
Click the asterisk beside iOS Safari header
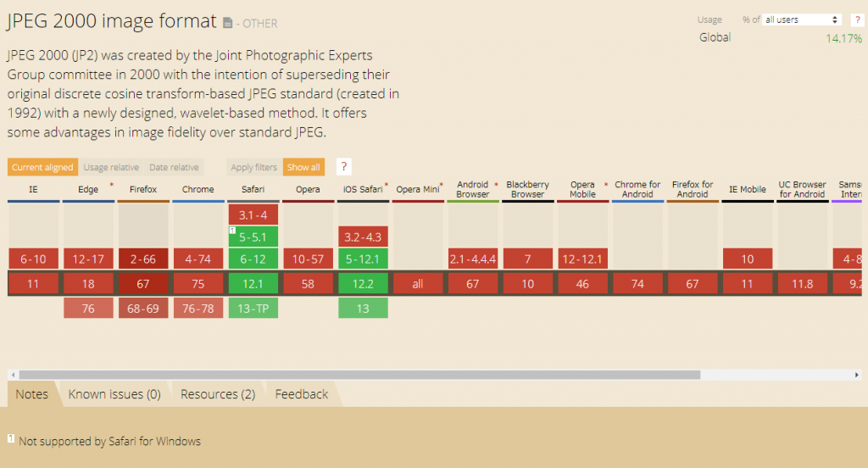coord(387,185)
